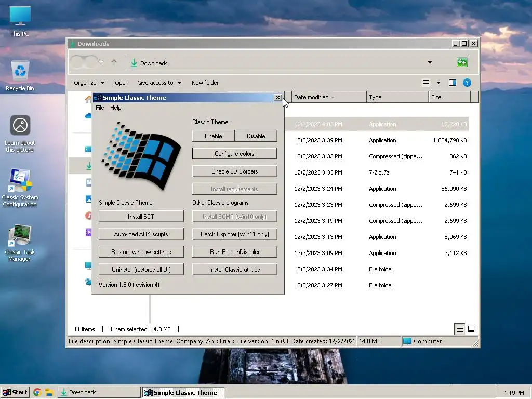
Task: Click the blue Help question mark icon
Action: tap(467, 83)
